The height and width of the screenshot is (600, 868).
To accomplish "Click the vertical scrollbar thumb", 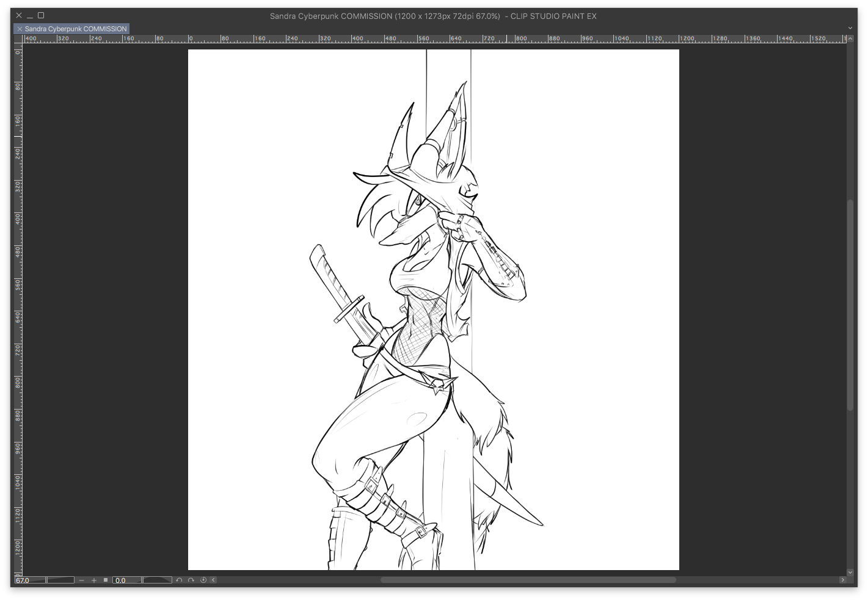I will (850, 305).
